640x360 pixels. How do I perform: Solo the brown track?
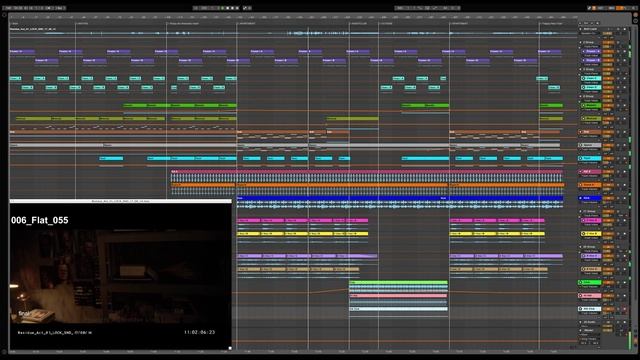click(618, 132)
